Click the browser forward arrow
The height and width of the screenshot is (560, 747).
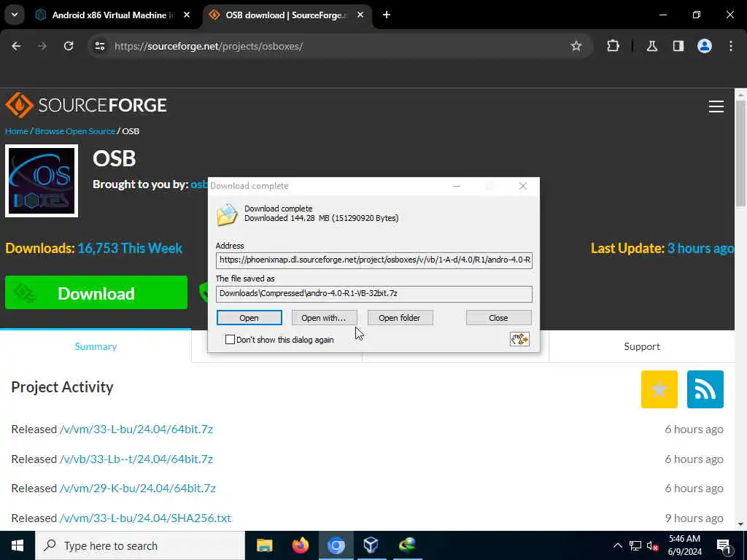tap(42, 46)
